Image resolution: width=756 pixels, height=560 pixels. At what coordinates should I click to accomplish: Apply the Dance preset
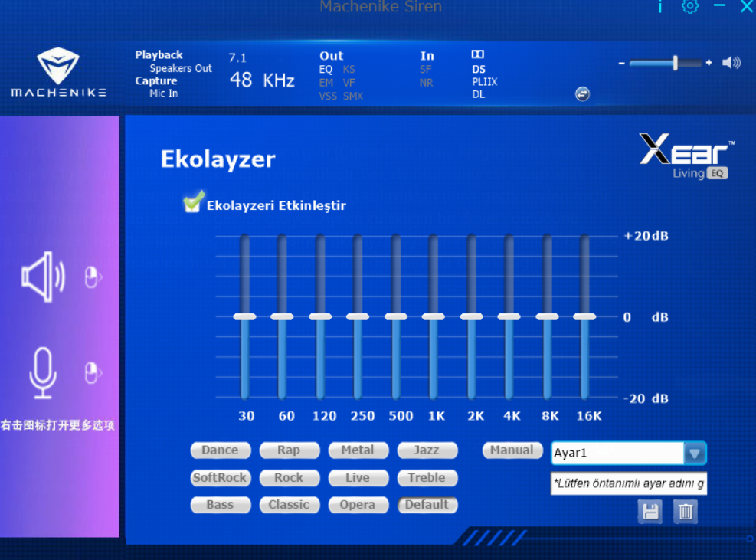pos(221,450)
